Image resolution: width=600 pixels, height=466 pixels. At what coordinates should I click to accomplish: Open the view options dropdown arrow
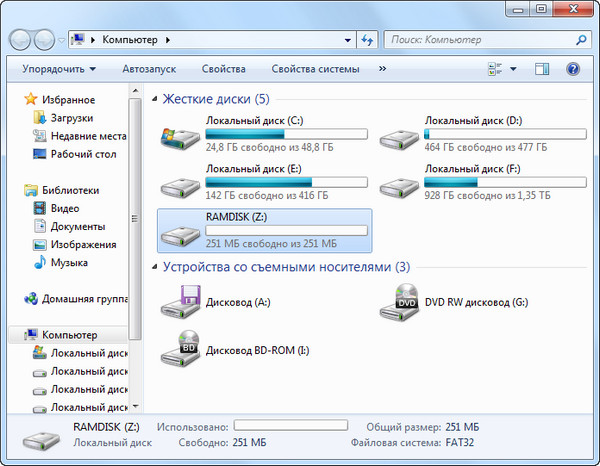tap(514, 69)
